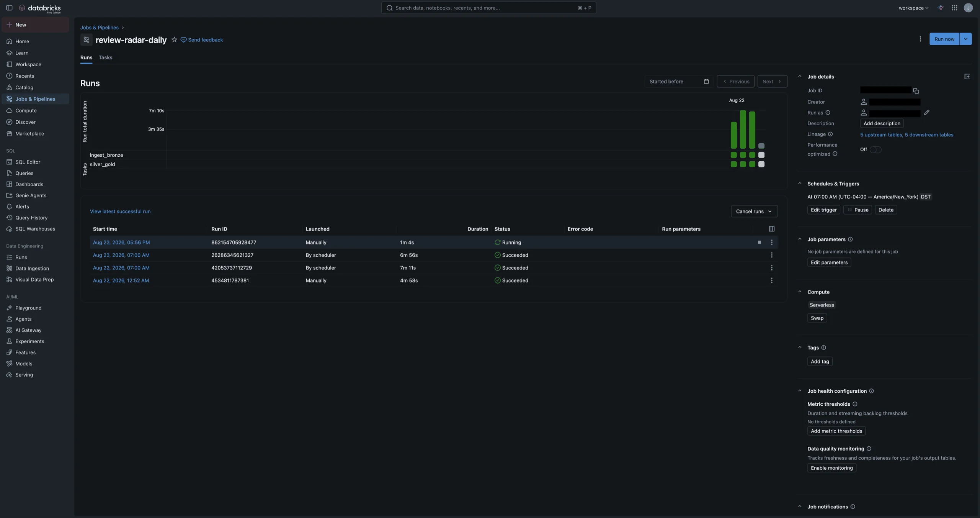The height and width of the screenshot is (518, 980).
Task: Click the user avatar J
Action: click(968, 8)
